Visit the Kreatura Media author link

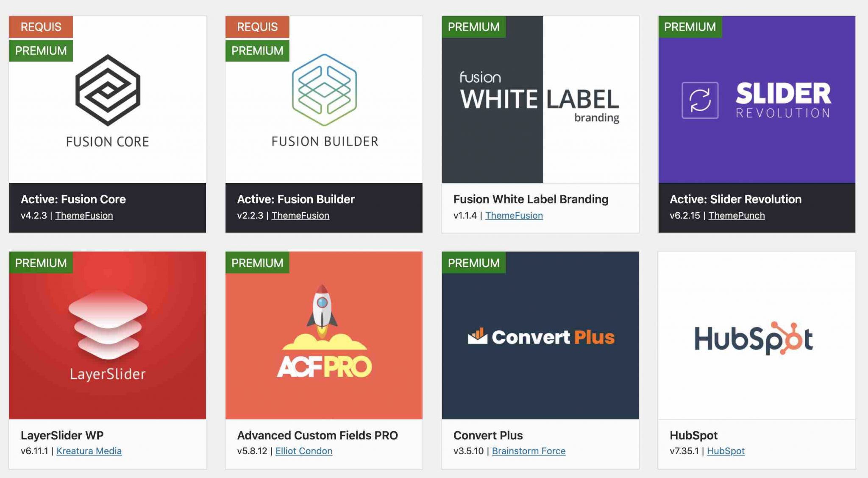[x=89, y=451]
